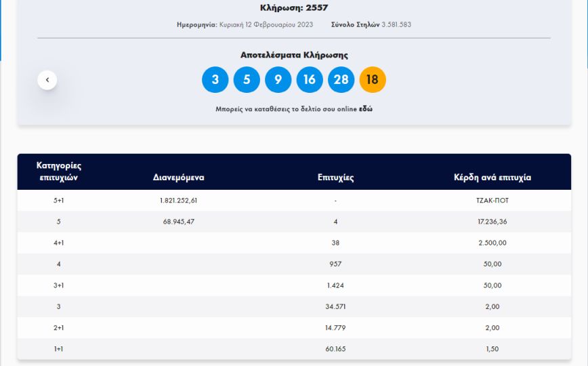Select the blue ball number 16
The image size is (588, 366).
(x=310, y=80)
